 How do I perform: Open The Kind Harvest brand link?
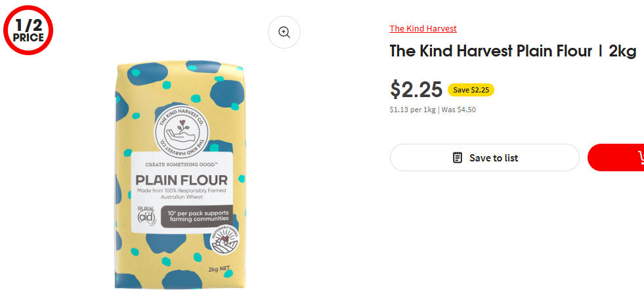(423, 28)
